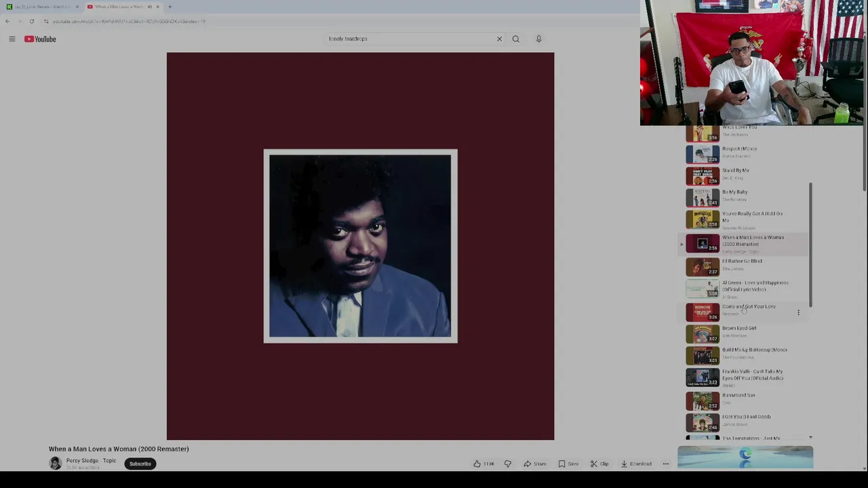Go forward in browser

(x=19, y=21)
